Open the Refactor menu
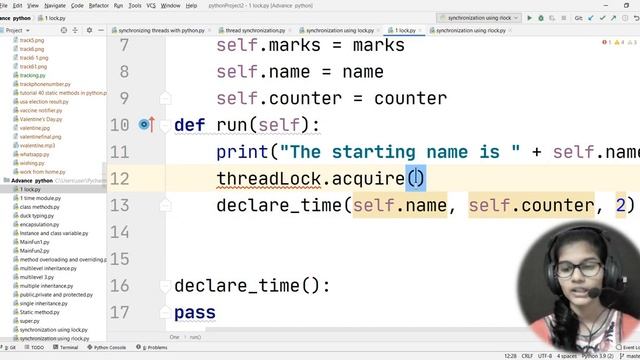The width and height of the screenshot is (640, 360). tap(98, 6)
